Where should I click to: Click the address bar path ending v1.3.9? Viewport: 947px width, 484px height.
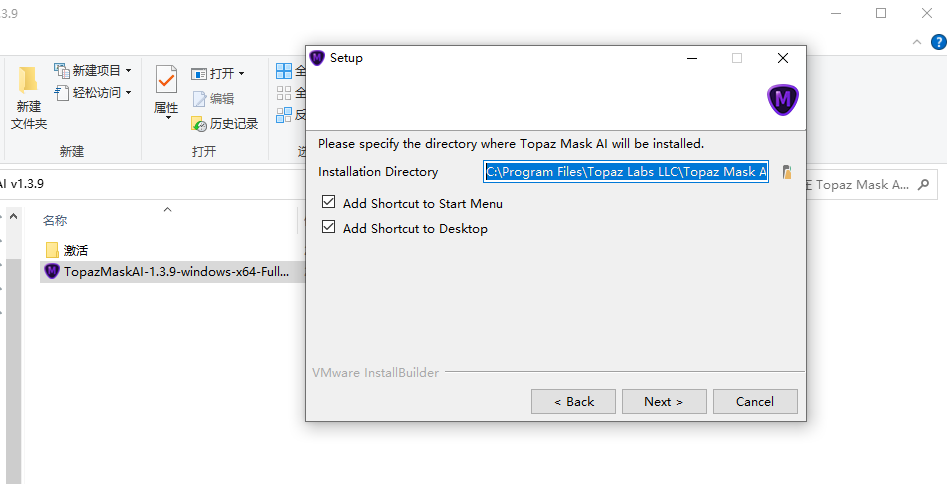22,184
